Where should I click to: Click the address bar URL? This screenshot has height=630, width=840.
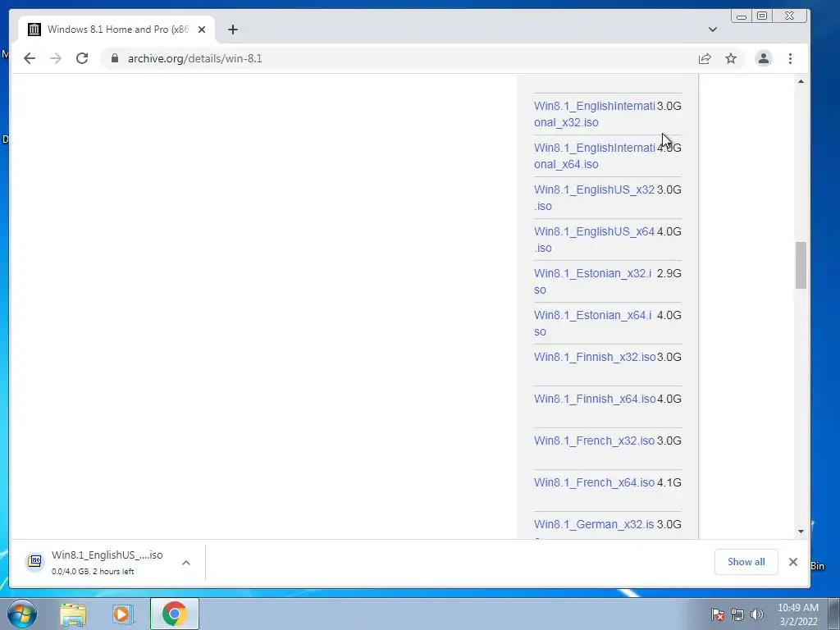coord(195,58)
